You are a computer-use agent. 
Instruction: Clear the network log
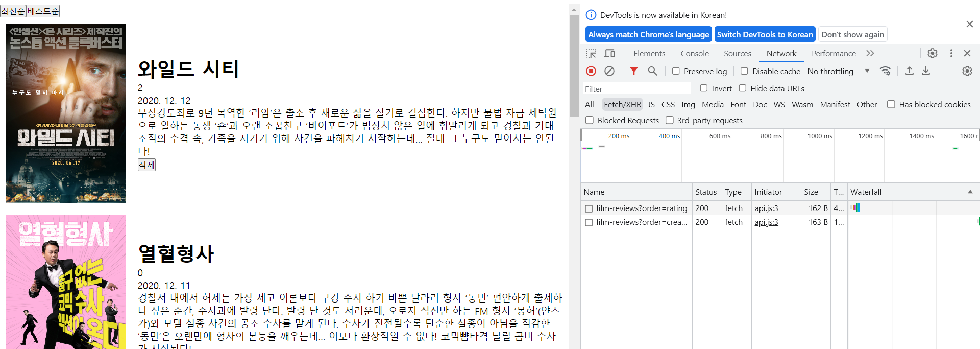(609, 71)
